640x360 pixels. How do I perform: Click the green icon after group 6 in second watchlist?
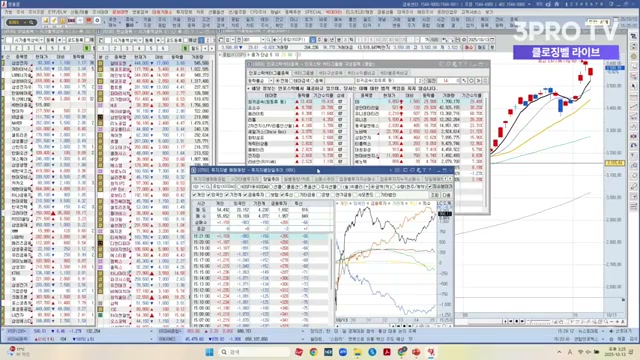click(185, 48)
